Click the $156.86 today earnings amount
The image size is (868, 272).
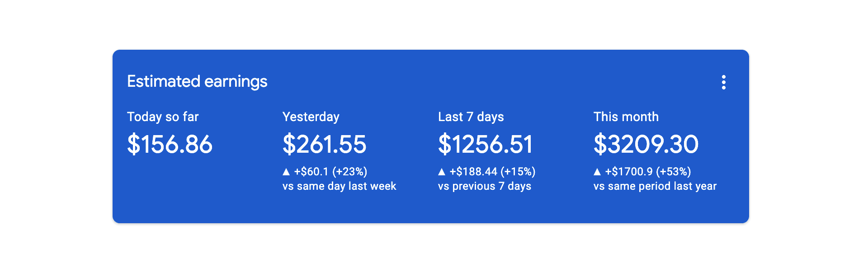pos(170,145)
